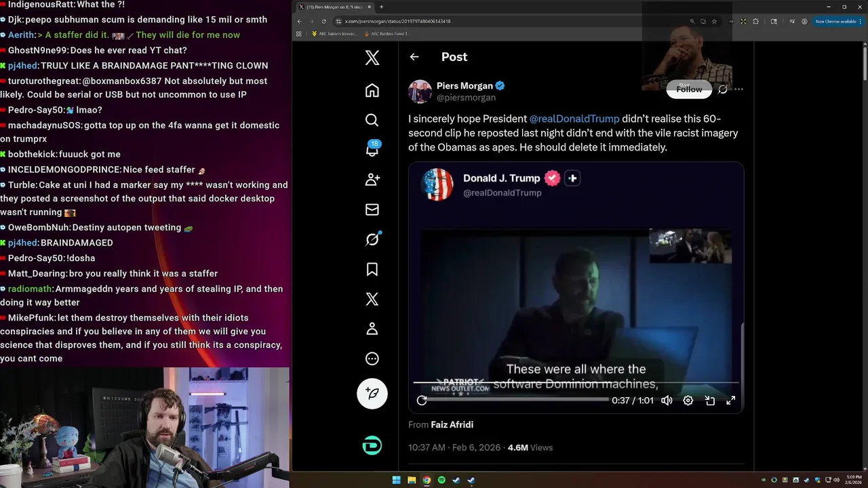Open Notifications bell with 18 badge

pyautogui.click(x=372, y=149)
